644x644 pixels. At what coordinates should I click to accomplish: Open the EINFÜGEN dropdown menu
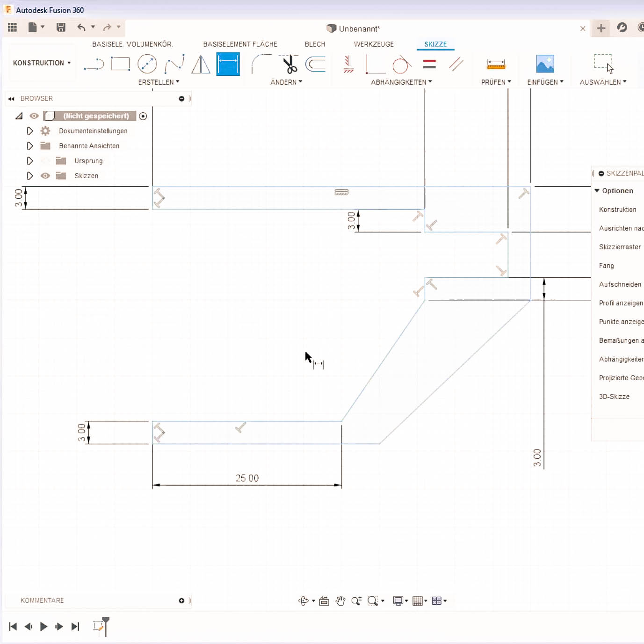pos(545,82)
